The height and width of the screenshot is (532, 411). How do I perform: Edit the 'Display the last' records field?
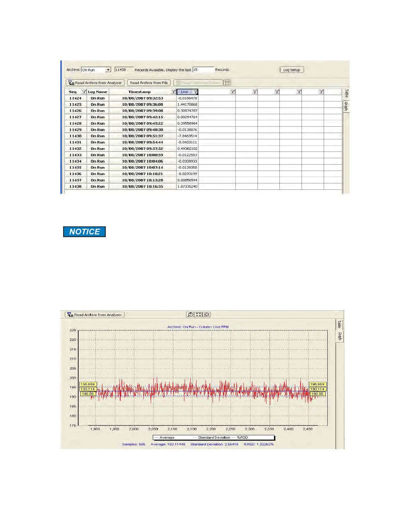tap(203, 70)
